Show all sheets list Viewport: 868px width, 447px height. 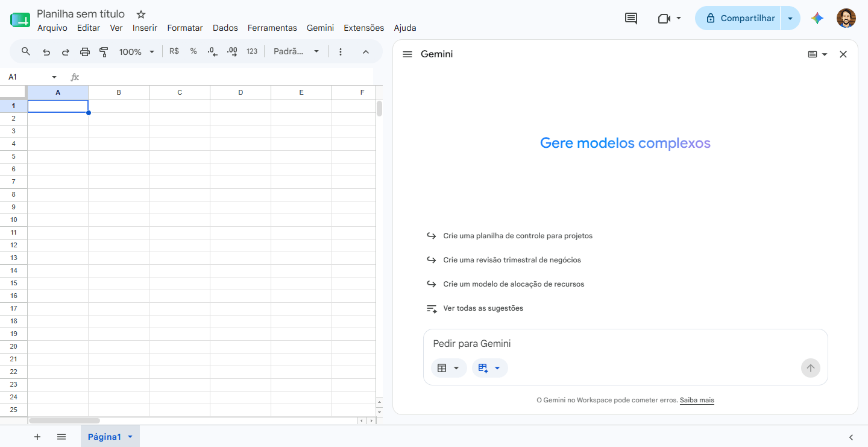point(61,437)
